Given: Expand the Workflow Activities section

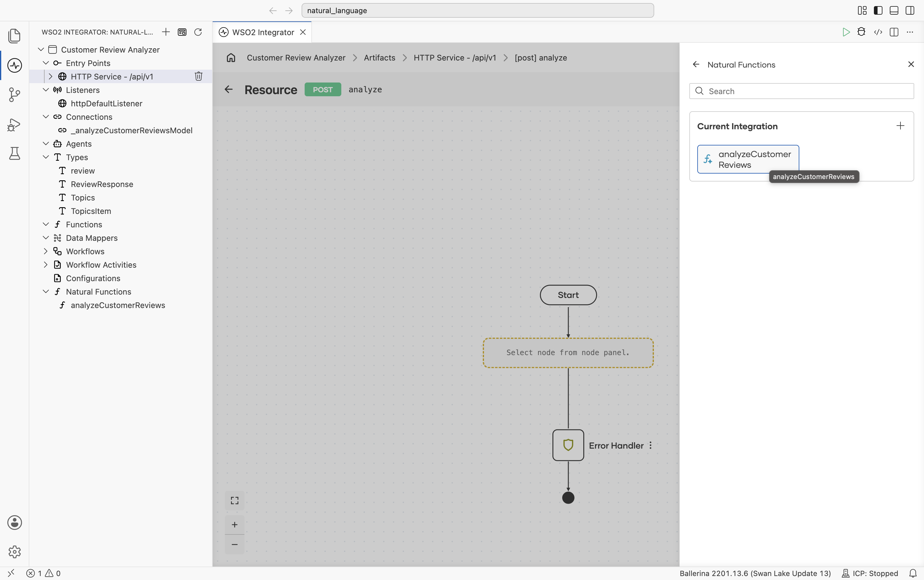Looking at the screenshot, I should pyautogui.click(x=46, y=265).
